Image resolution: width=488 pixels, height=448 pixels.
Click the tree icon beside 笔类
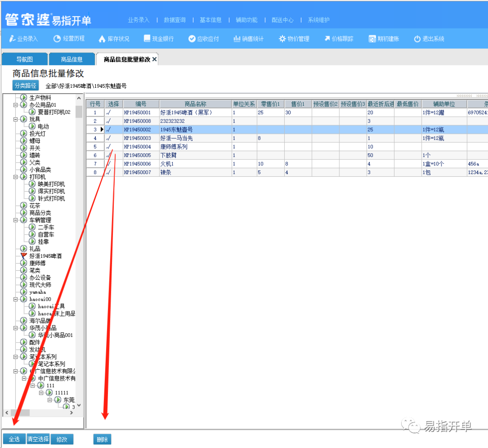23,270
